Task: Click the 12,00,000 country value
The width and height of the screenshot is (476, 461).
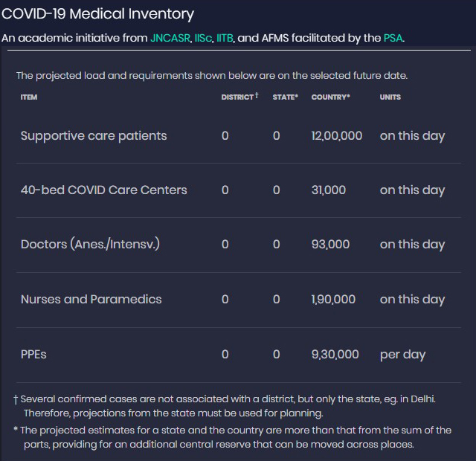Action: pos(336,136)
